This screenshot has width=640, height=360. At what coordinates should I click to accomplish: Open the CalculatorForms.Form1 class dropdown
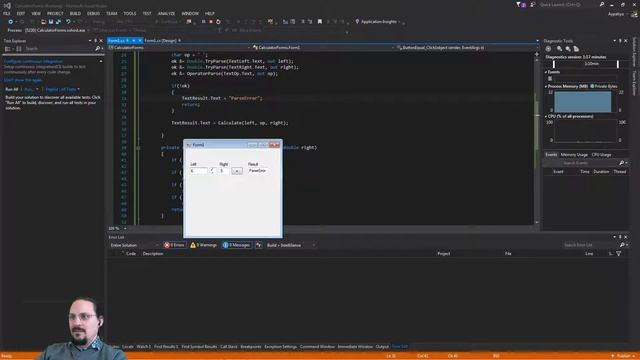[x=322, y=48]
